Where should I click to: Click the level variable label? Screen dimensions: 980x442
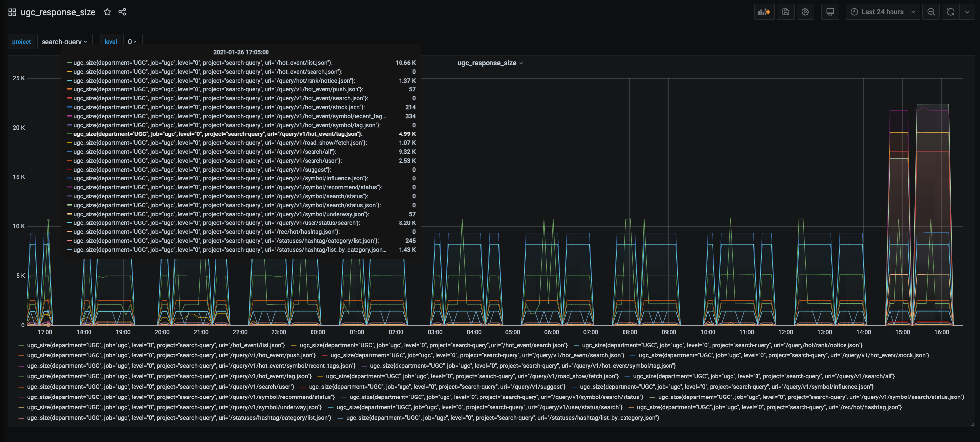tap(111, 42)
